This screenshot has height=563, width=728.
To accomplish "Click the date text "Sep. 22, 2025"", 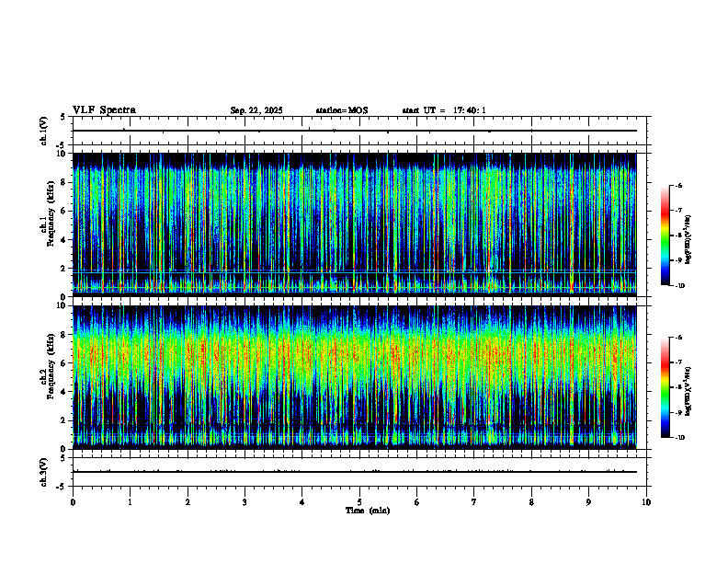I will point(256,110).
